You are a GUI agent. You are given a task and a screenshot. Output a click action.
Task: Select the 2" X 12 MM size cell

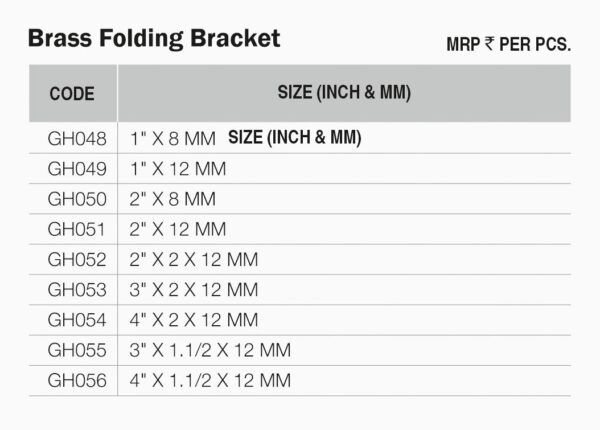178,229
